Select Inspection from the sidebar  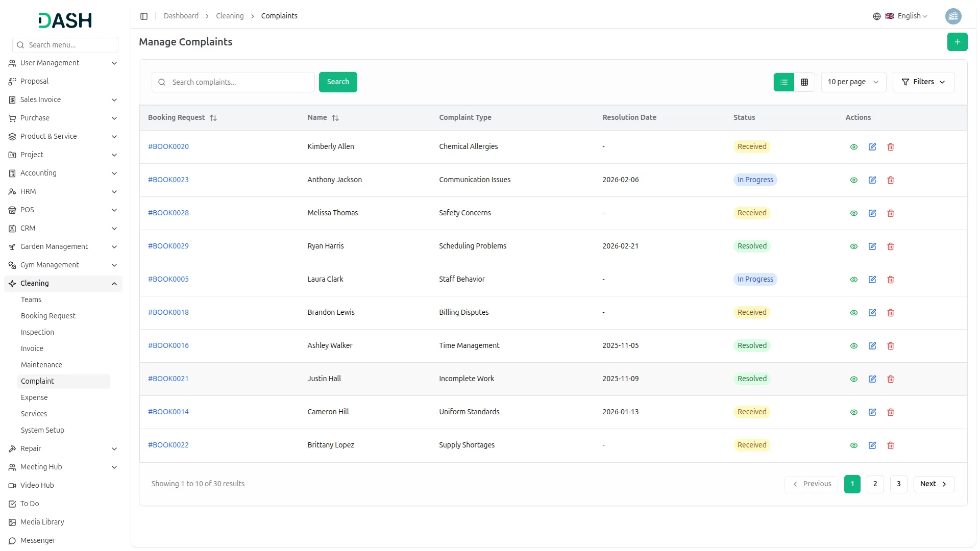[x=37, y=332]
